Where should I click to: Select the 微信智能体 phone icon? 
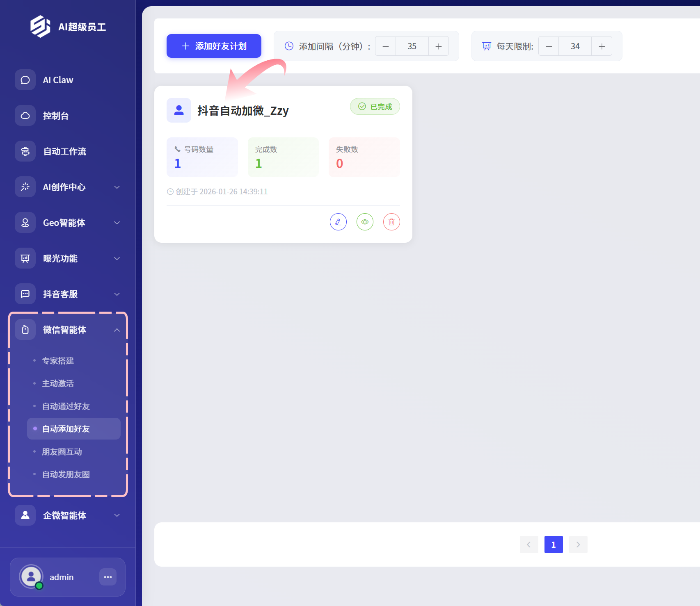[25, 329]
